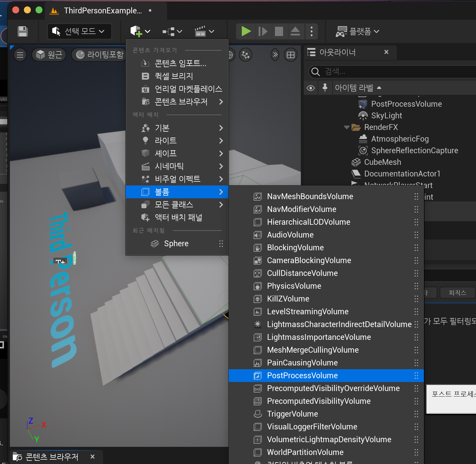Select AtmosphericFog in the outliner

[x=400, y=139]
